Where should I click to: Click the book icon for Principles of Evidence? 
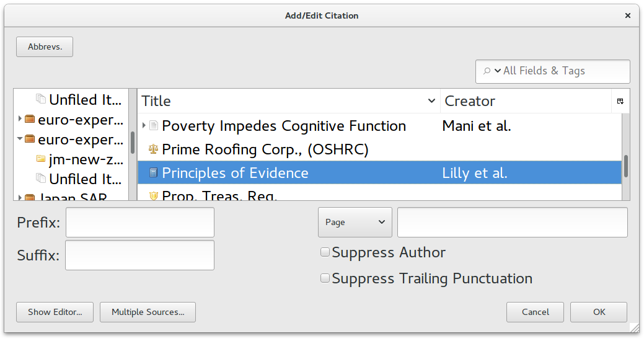pyautogui.click(x=153, y=173)
